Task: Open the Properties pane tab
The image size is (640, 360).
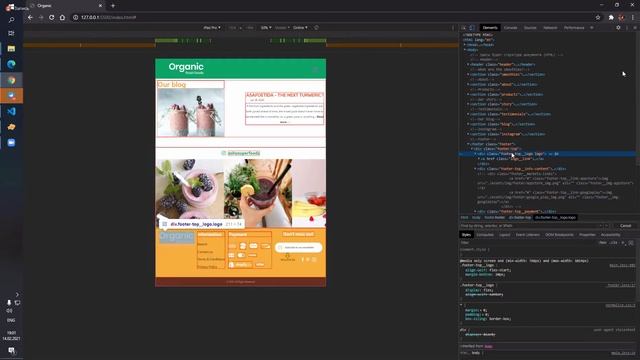Action: click(x=587, y=235)
